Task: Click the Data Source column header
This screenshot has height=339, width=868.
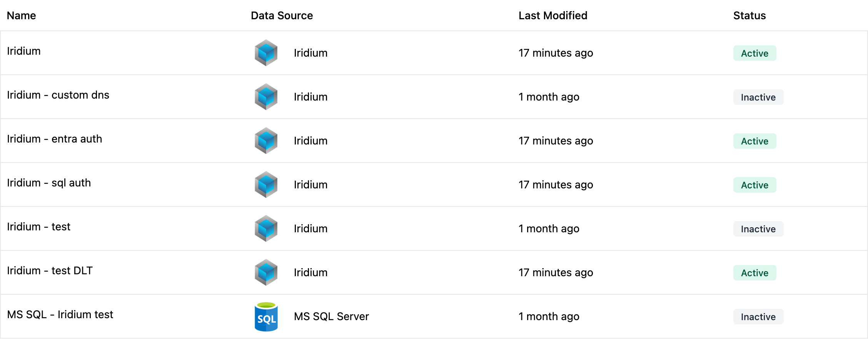Action: point(282,15)
